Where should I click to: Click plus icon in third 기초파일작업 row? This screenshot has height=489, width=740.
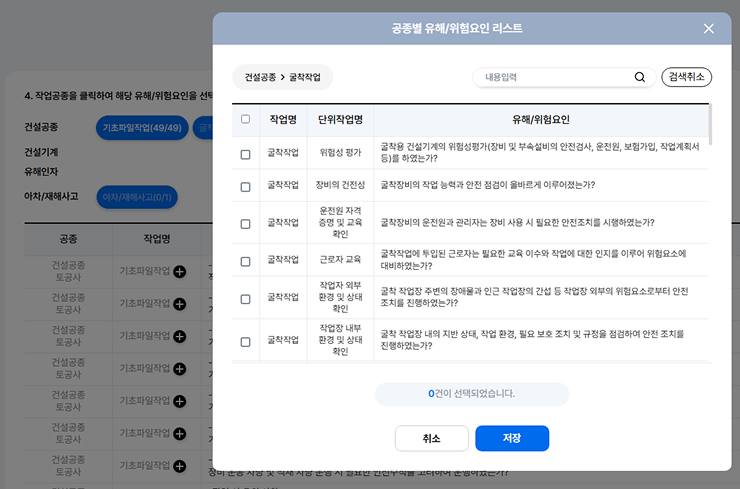click(x=179, y=336)
